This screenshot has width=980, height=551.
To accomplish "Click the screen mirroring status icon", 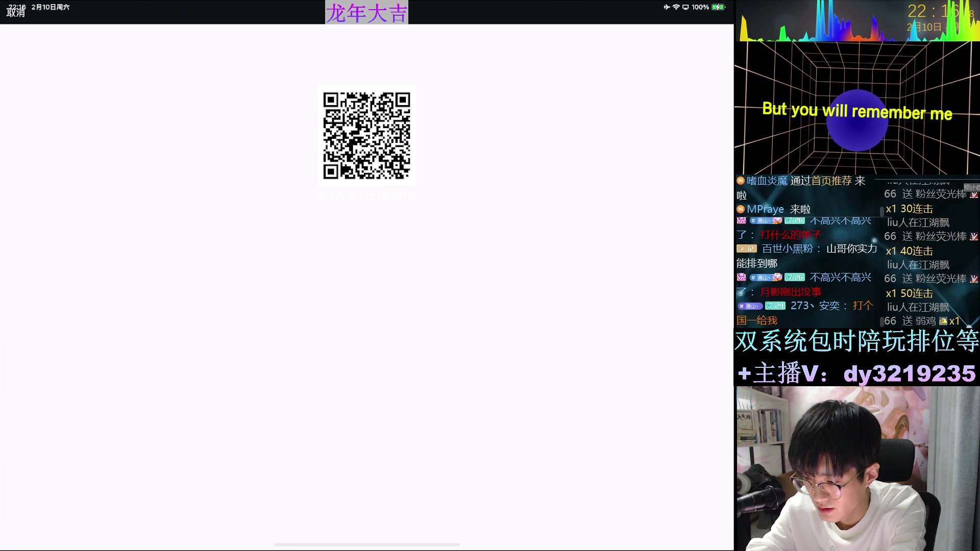I will [685, 7].
